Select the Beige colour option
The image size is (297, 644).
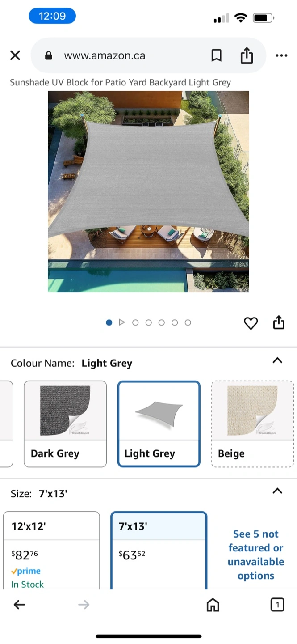click(x=252, y=424)
